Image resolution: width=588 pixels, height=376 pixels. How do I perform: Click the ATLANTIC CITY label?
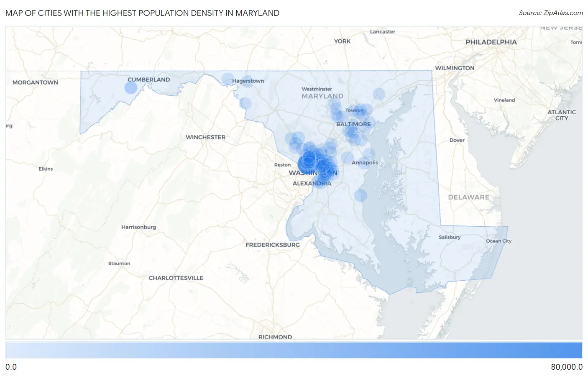click(562, 115)
